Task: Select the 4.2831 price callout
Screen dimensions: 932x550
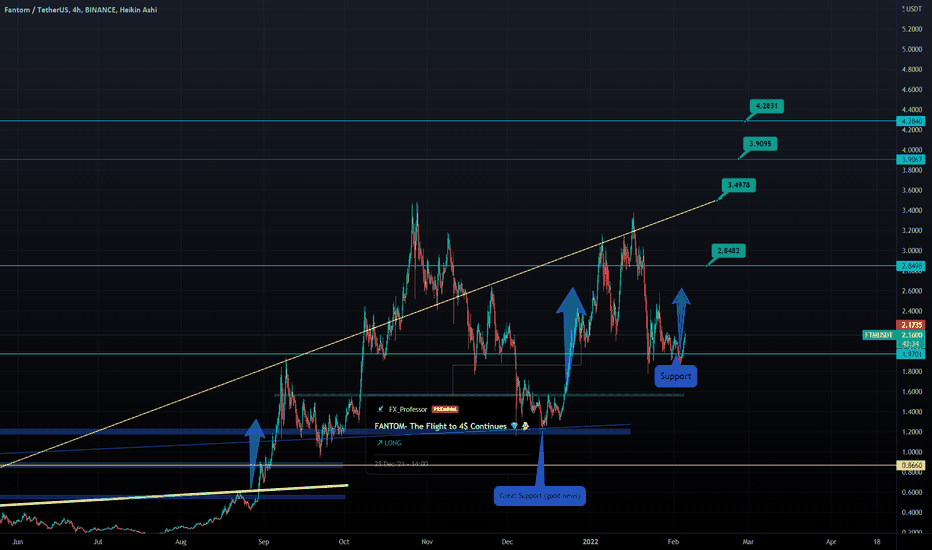Action: [766, 106]
